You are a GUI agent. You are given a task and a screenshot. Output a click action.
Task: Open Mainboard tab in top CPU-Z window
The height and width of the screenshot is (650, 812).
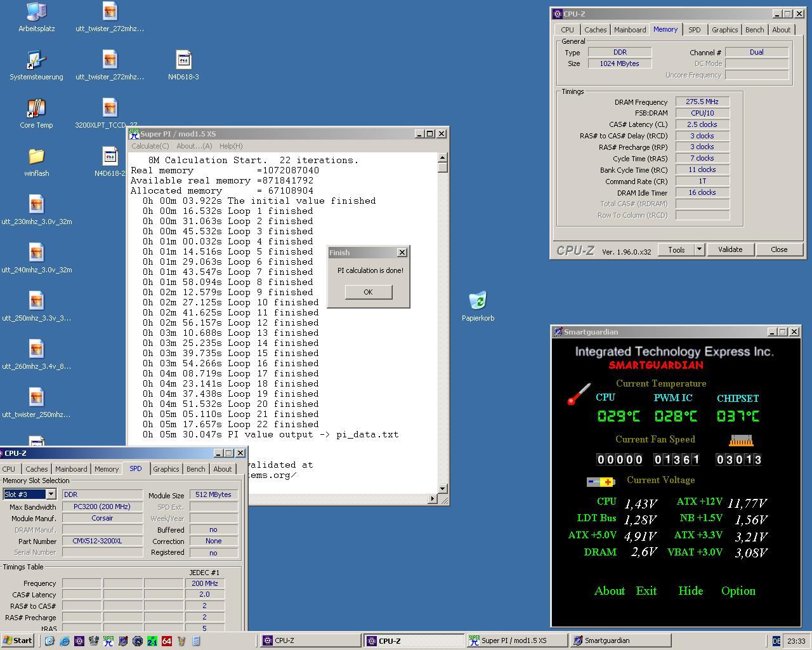click(x=630, y=30)
